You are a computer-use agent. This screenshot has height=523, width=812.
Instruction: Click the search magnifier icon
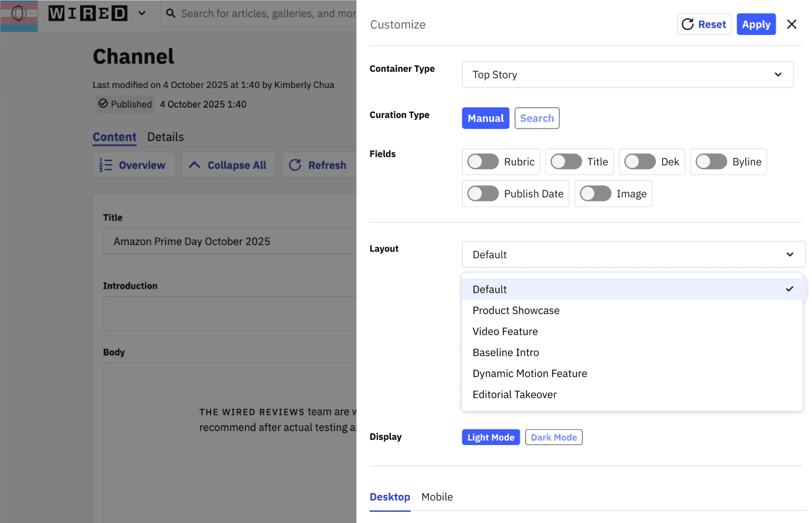click(x=171, y=13)
